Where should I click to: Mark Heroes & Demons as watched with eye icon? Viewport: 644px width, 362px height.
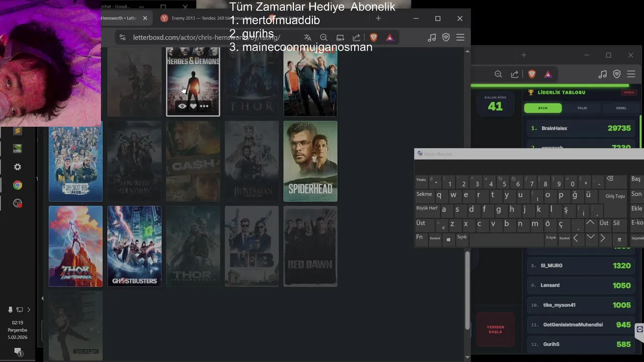coord(182,106)
